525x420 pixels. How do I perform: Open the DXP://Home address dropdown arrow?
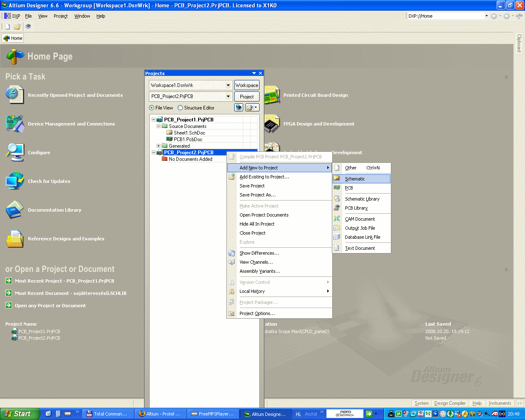point(486,16)
